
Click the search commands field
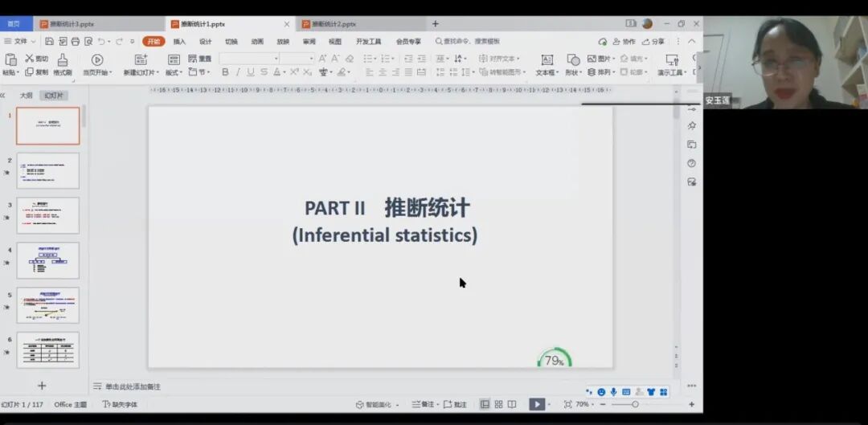pos(468,42)
